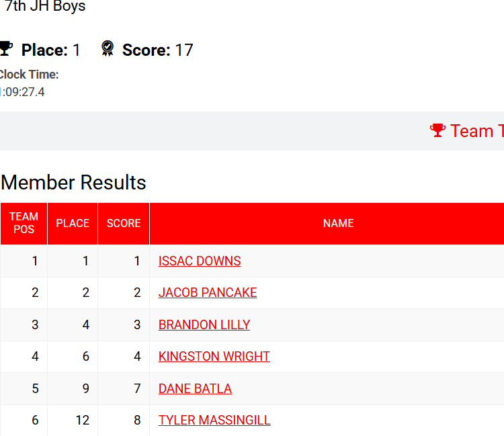Click the award ribbon icon beside Score
Viewport: 504px width, 436px height.
(108, 49)
